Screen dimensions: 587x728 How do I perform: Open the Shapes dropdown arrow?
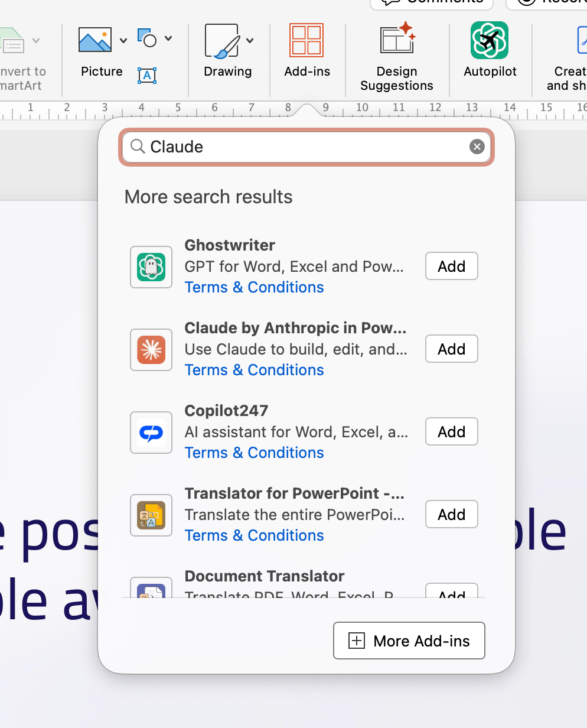pyautogui.click(x=168, y=38)
